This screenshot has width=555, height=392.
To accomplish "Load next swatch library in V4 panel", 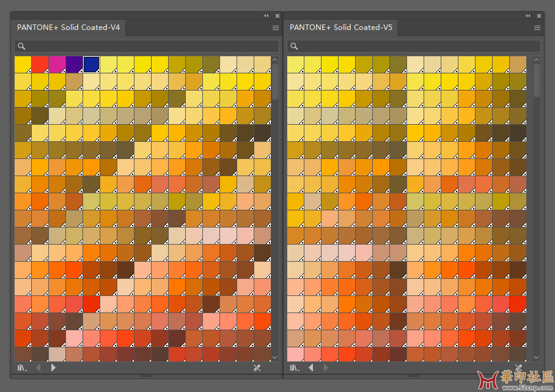I will pyautogui.click(x=53, y=368).
